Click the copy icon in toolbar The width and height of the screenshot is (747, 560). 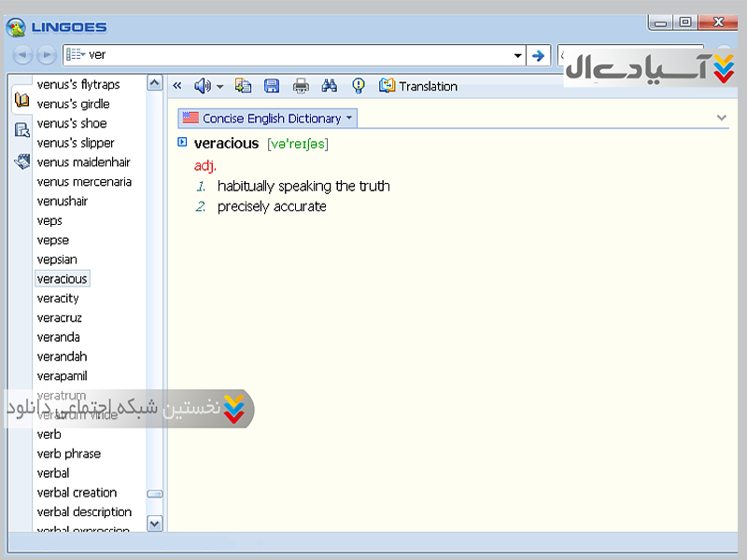(x=243, y=86)
